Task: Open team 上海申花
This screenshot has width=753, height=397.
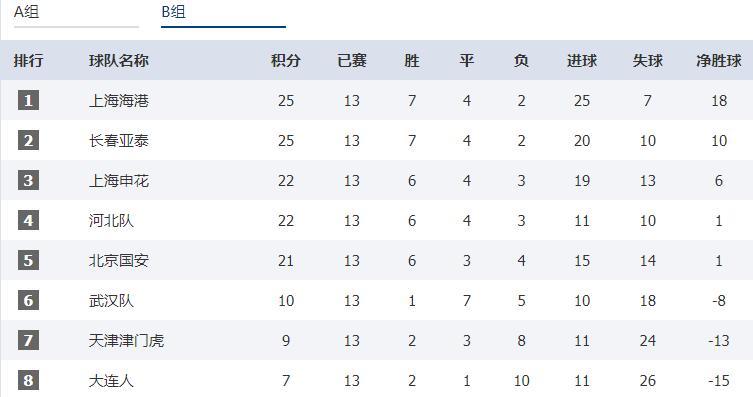Action: pos(119,181)
